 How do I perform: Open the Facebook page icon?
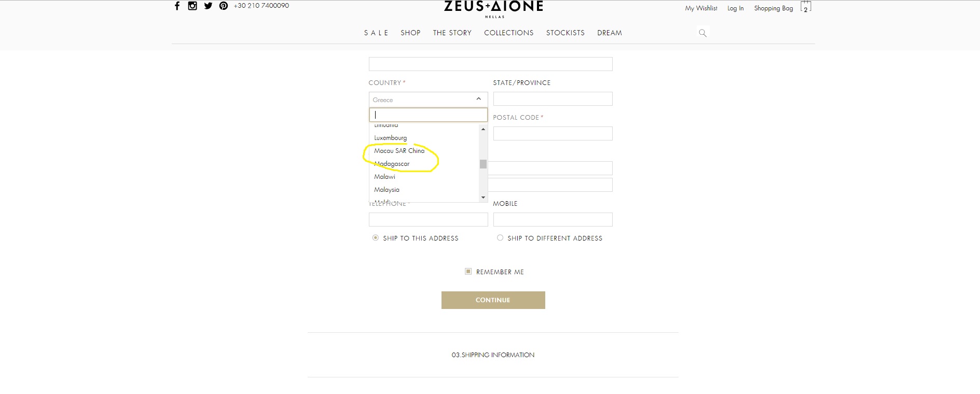[177, 6]
